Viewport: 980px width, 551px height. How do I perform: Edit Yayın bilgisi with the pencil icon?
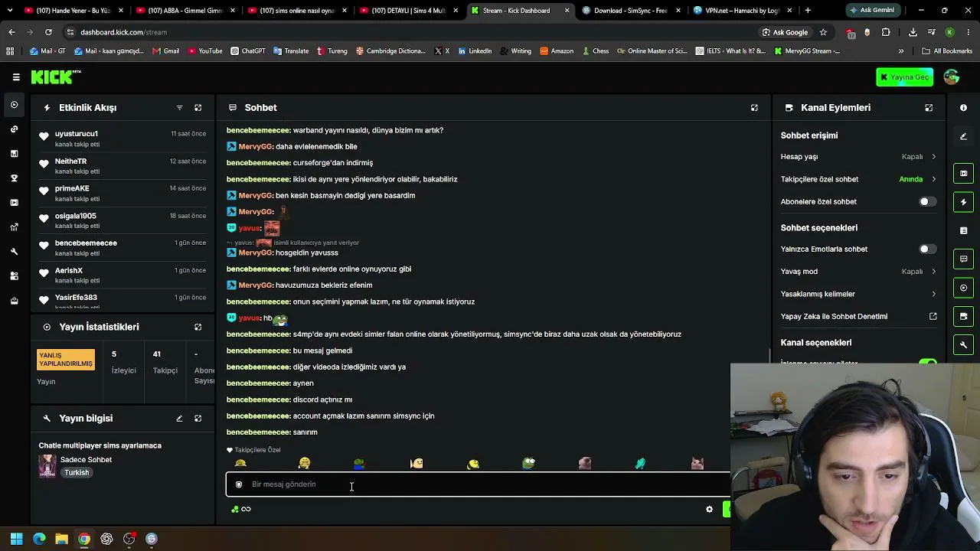click(179, 419)
